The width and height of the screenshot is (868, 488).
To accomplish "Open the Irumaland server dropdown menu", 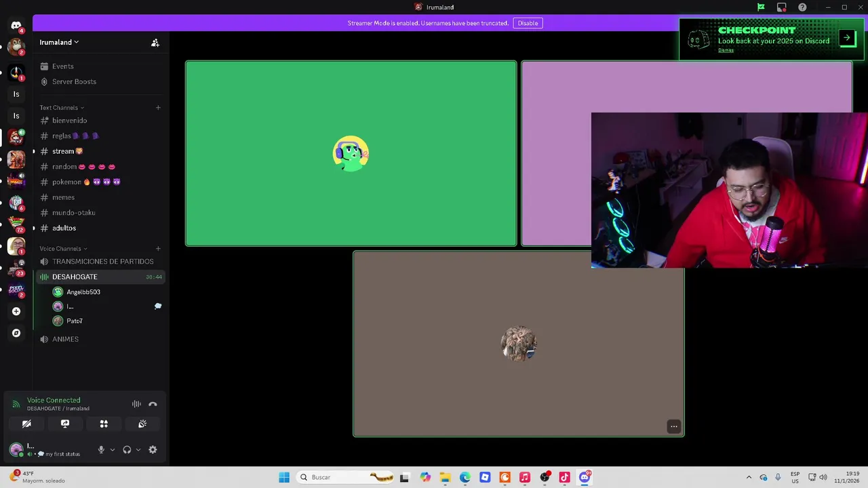I will point(59,42).
